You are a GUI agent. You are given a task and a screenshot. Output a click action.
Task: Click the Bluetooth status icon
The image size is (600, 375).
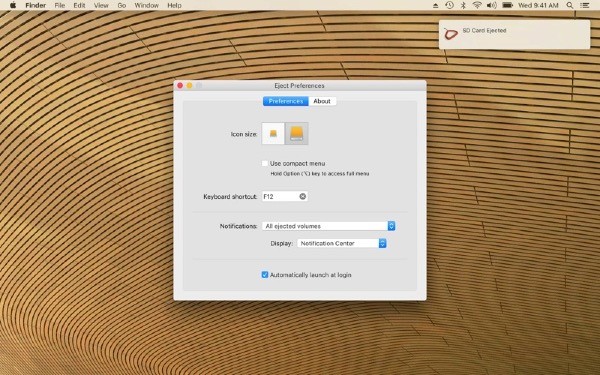[463, 5]
